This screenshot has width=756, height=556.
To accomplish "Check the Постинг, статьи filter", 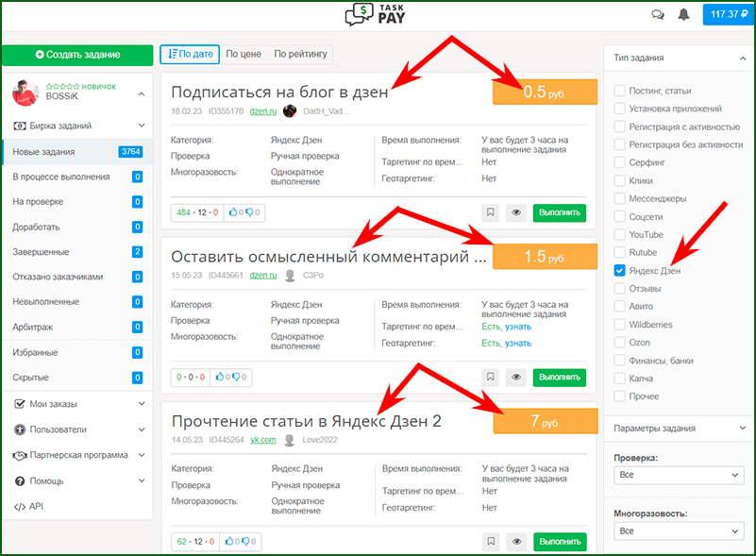I will (619, 91).
